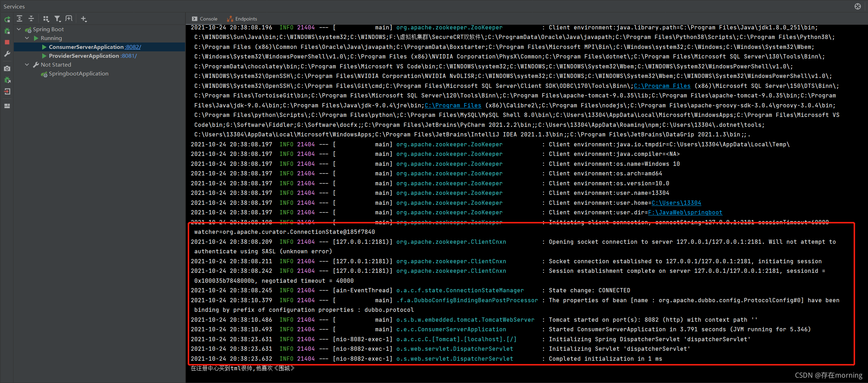Select ProviderServerApplication in the tree
868x383 pixels.
[x=84, y=56]
